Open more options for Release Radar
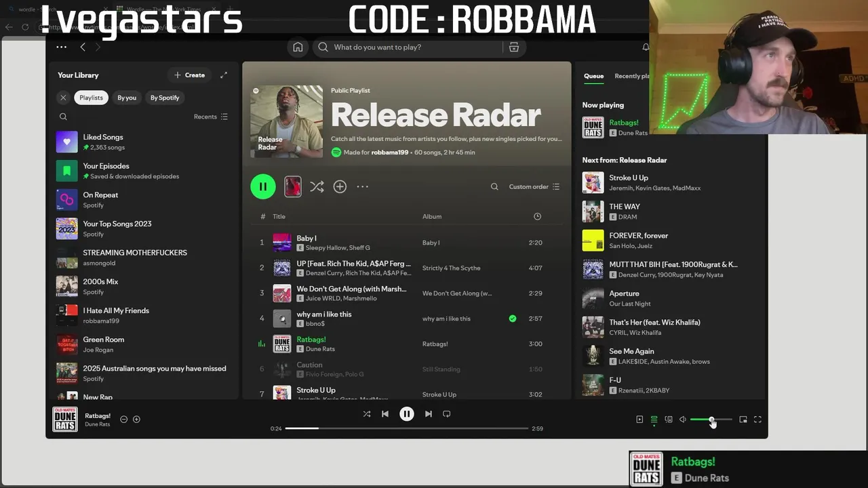 363,186
